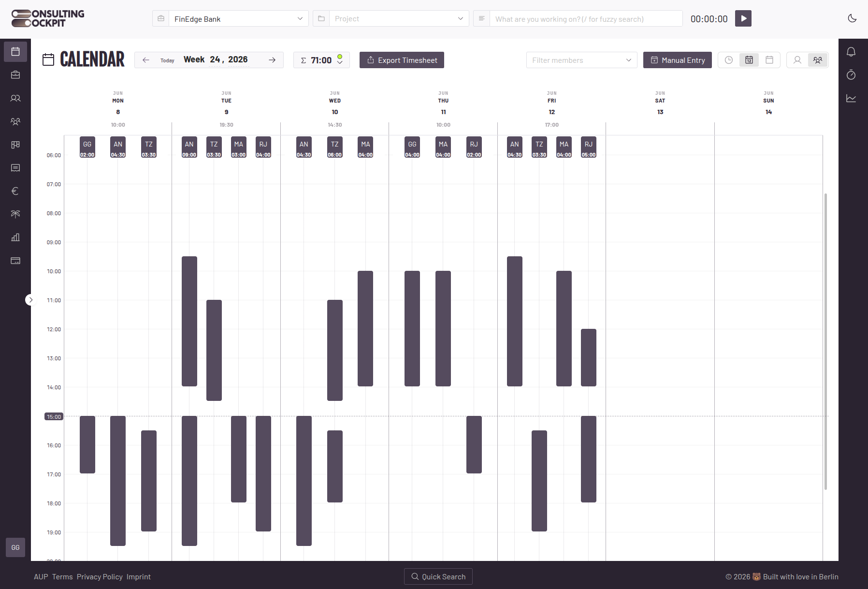Go to the next week arrow
868x589 pixels.
(272, 60)
